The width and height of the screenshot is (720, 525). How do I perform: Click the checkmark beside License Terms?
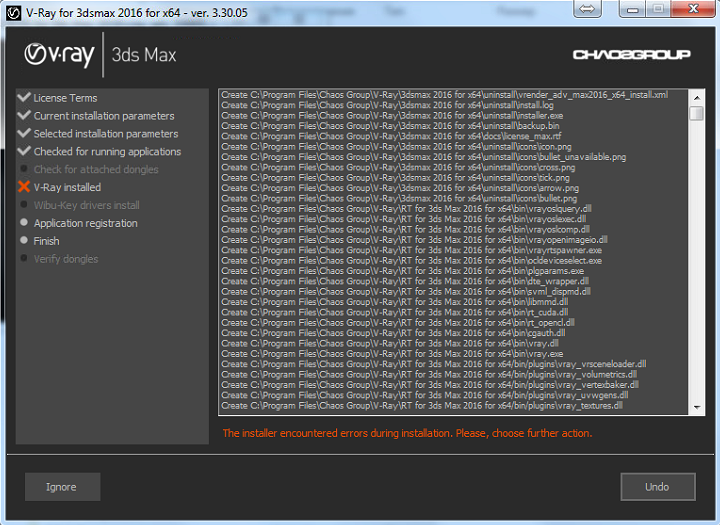click(x=24, y=97)
